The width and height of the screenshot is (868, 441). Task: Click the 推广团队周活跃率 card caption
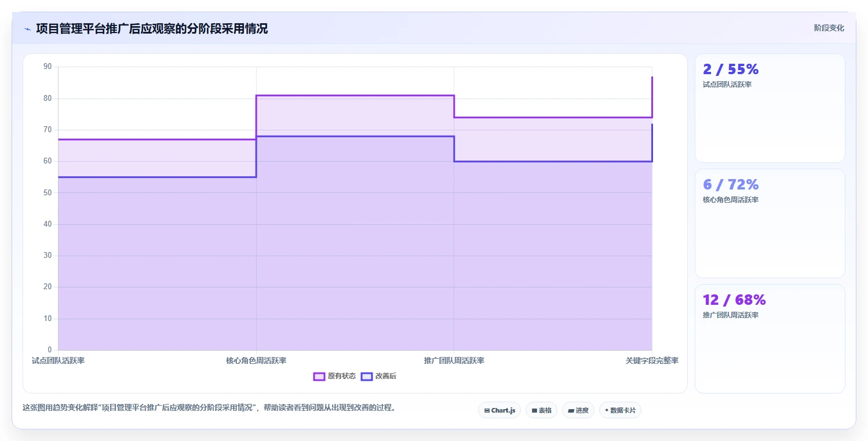(x=731, y=315)
